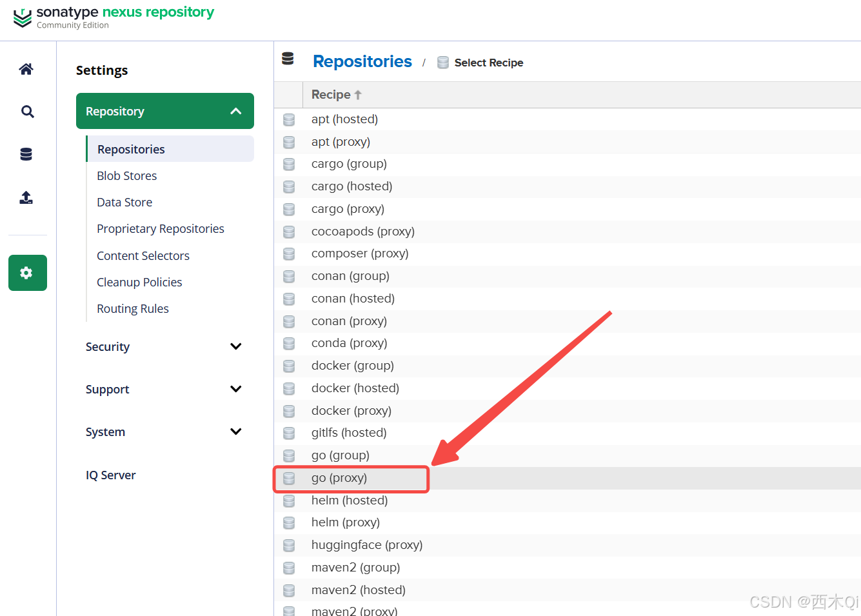Expand the Security section
861x616 pixels.
click(165, 347)
